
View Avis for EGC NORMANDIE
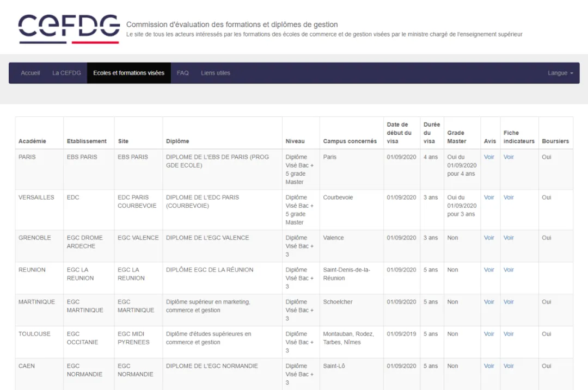click(488, 366)
